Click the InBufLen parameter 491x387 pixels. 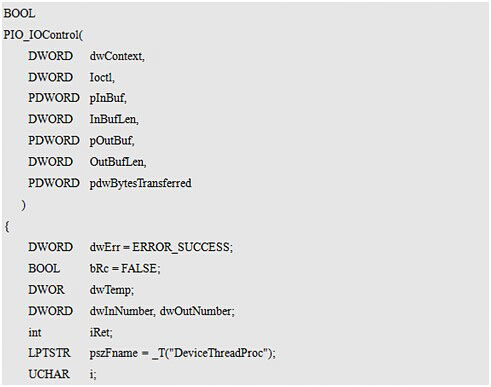113,120
